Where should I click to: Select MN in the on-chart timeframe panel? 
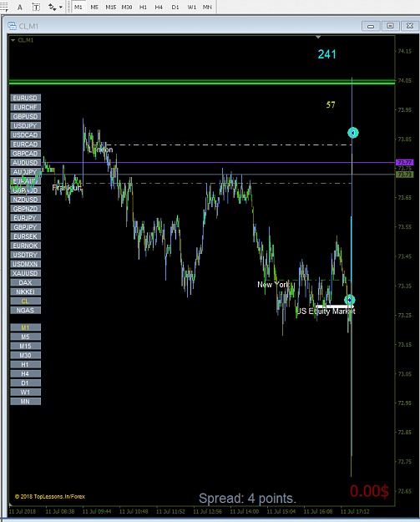point(25,402)
